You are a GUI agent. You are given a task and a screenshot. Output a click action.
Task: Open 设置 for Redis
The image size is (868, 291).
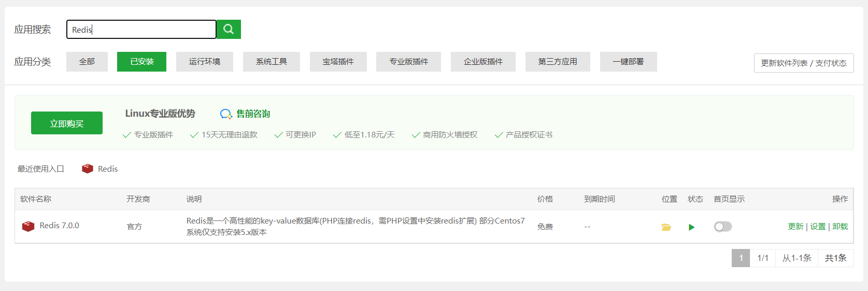(818, 227)
